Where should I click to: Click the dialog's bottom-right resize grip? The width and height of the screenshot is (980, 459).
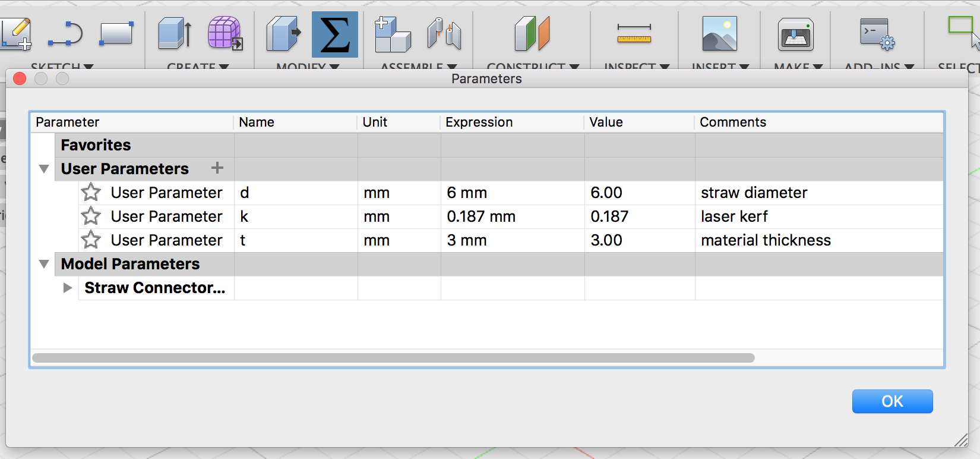[960, 440]
